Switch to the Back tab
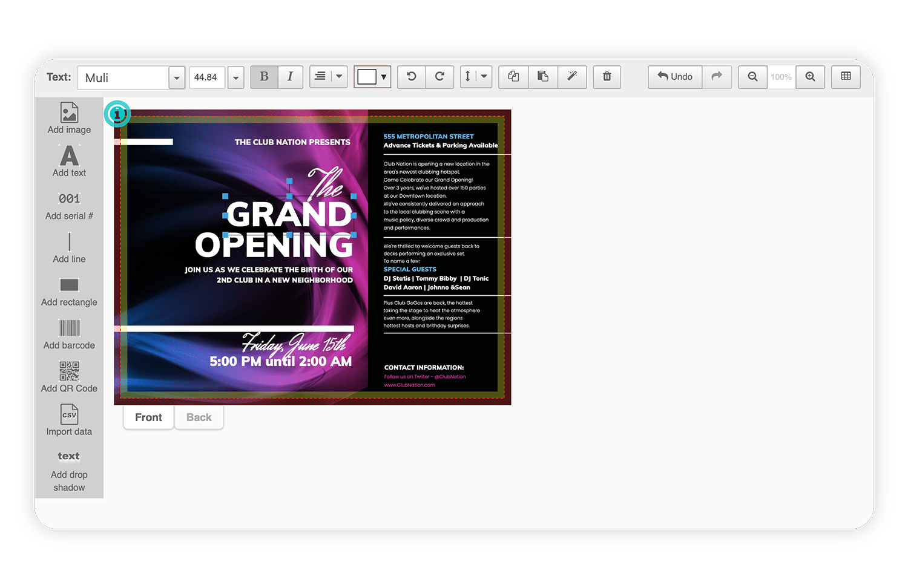Viewport: 908px width, 588px height. [x=199, y=417]
